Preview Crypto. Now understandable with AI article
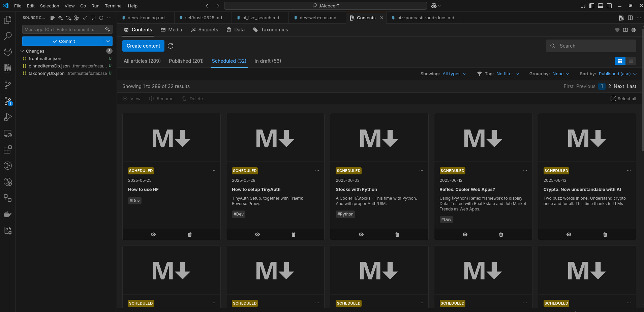This screenshot has height=312, width=644. pos(569,234)
